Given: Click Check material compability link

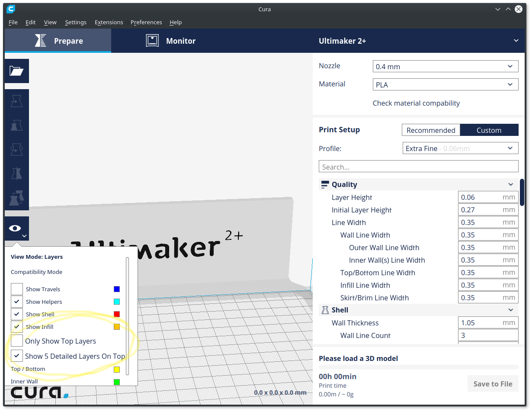Looking at the screenshot, I should click(x=416, y=103).
